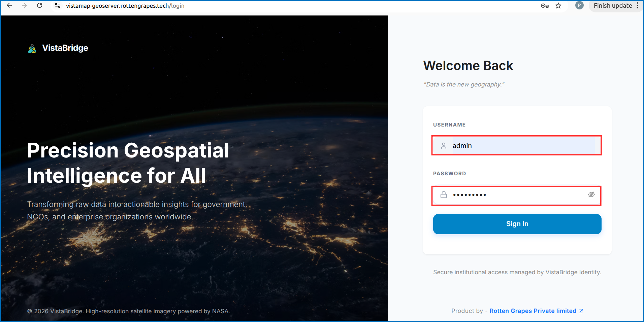This screenshot has width=644, height=322.
Task: Open site information icon in address bar
Action: pyautogui.click(x=58, y=6)
